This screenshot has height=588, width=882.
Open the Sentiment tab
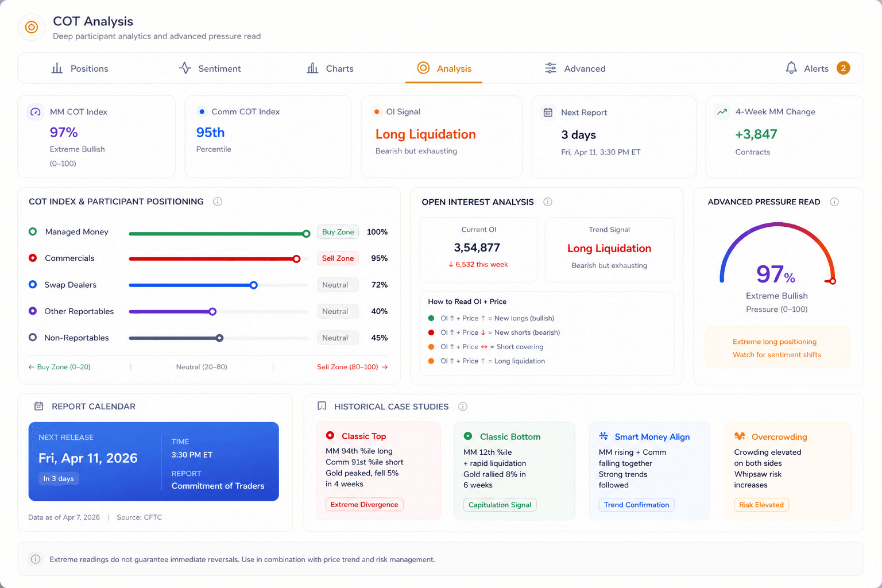pyautogui.click(x=210, y=68)
